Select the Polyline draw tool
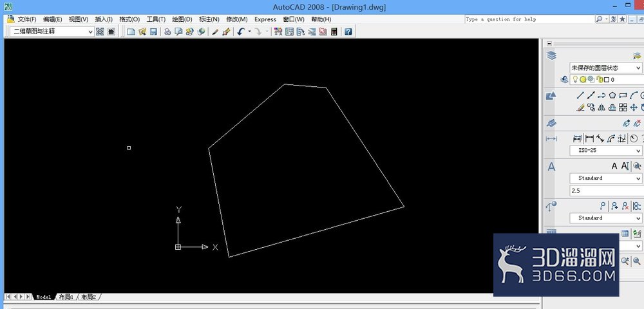 tap(601, 95)
